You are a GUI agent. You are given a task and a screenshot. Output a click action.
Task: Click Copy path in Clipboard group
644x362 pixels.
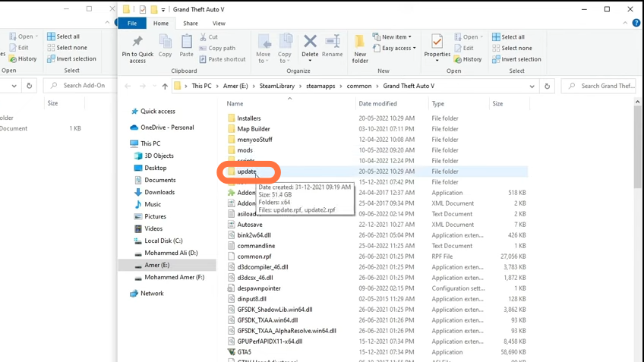click(x=217, y=48)
